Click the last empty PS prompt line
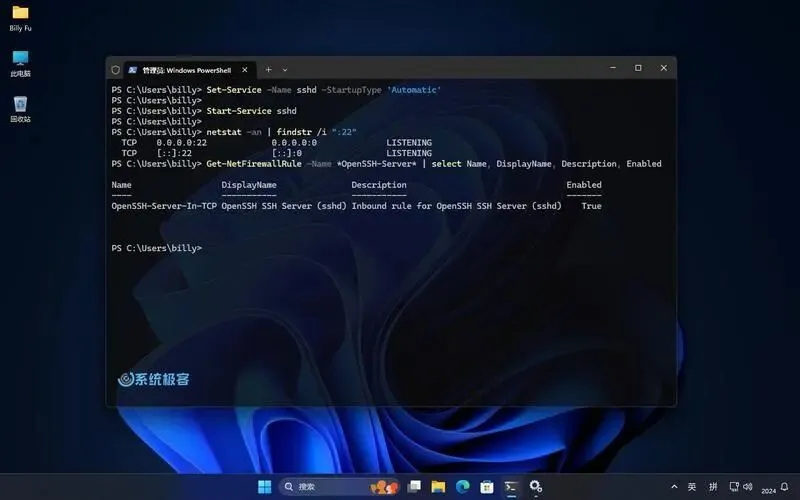 click(x=157, y=248)
